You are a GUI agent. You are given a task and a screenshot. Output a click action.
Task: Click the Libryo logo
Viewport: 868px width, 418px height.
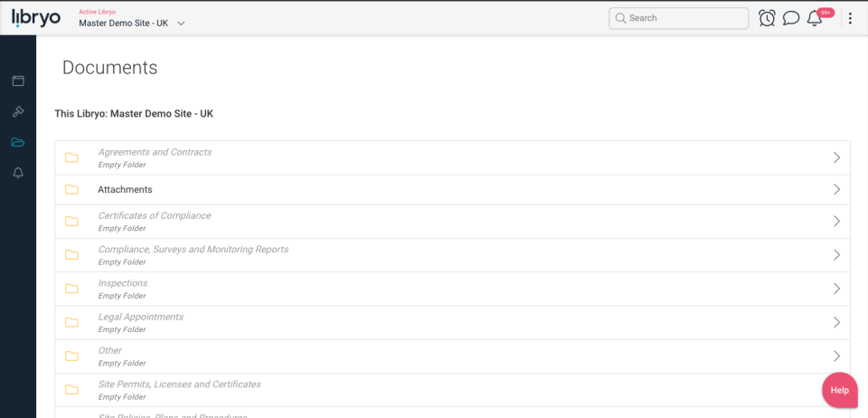pos(36,18)
